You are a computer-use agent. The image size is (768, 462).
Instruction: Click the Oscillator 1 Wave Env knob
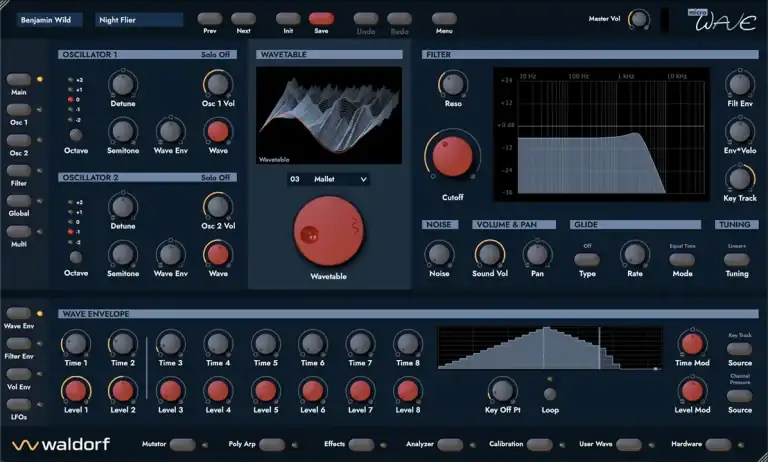point(170,131)
